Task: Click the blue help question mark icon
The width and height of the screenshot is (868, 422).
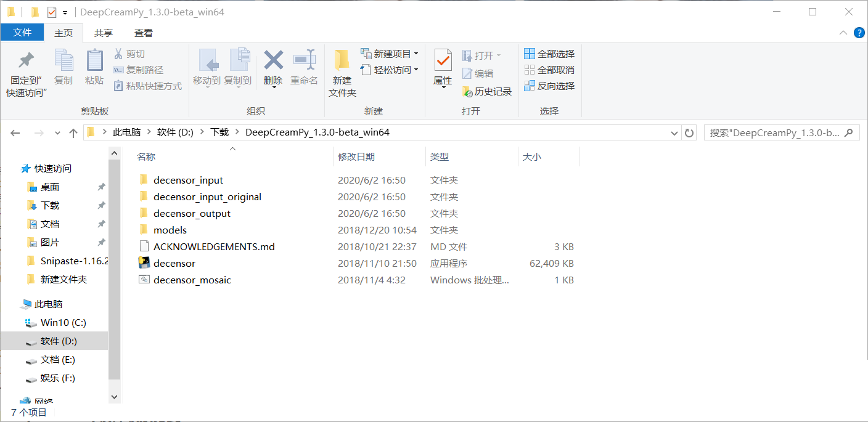Action: click(859, 33)
